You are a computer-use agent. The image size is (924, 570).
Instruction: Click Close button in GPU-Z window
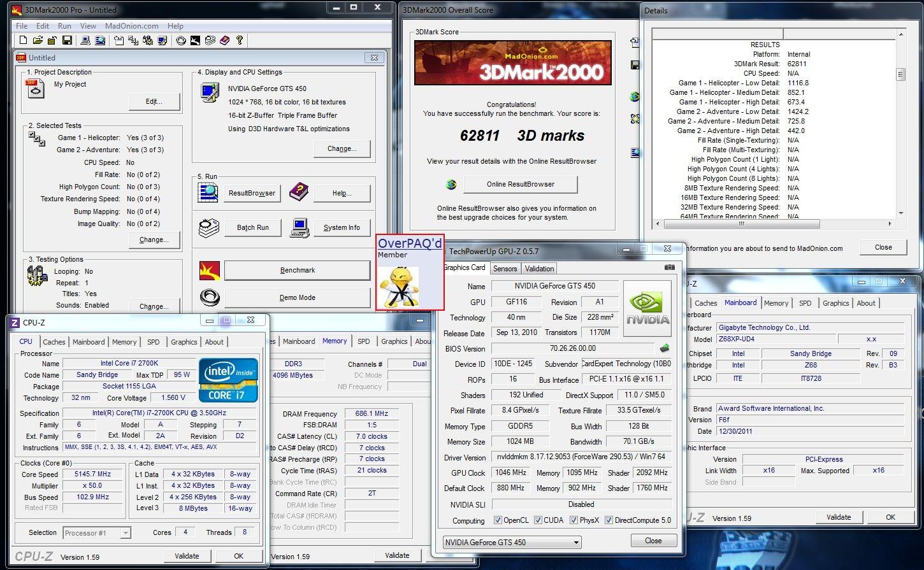[653, 541]
